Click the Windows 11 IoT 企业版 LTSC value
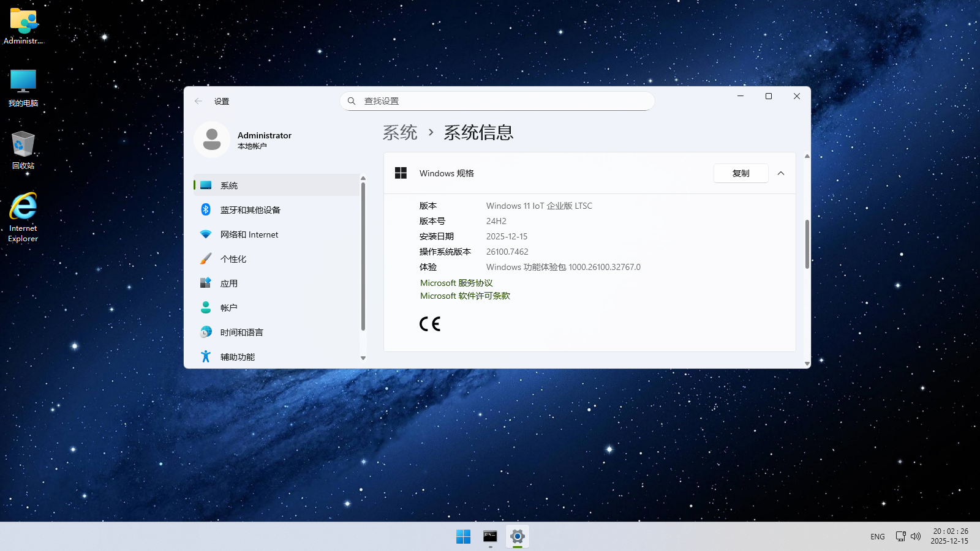Screen dimensions: 980x551 [539, 206]
